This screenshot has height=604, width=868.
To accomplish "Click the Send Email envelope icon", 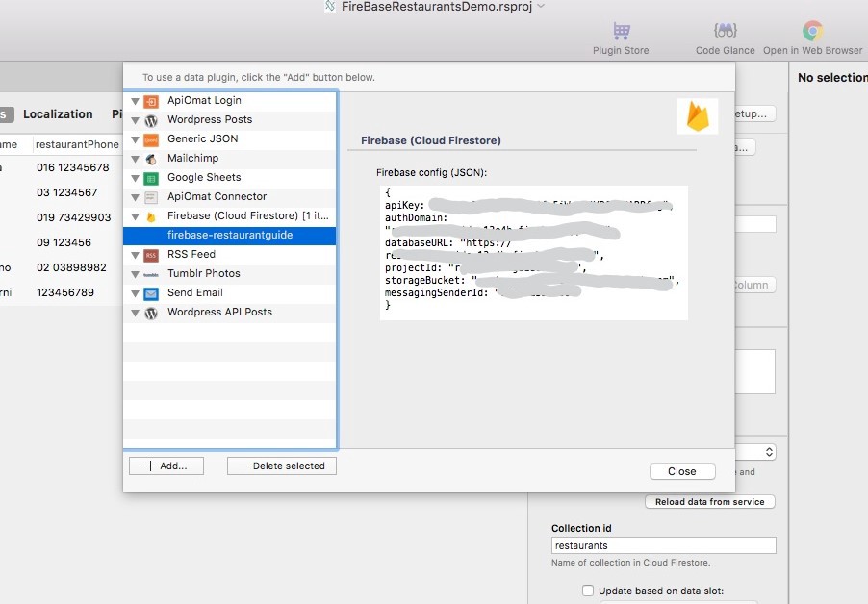I will (151, 293).
